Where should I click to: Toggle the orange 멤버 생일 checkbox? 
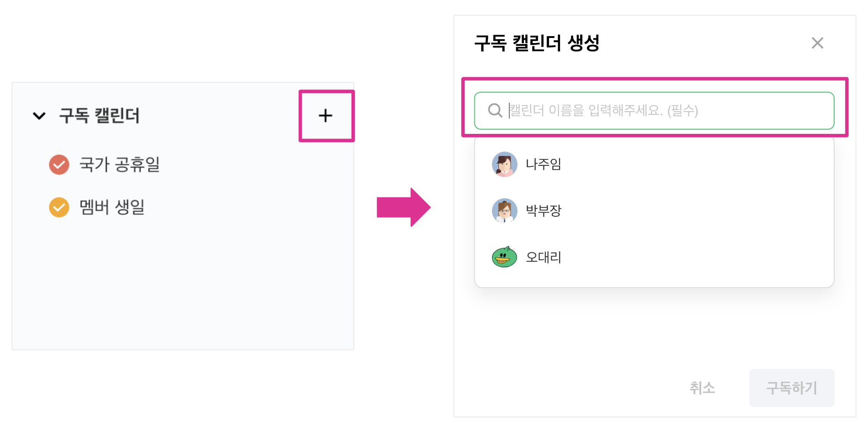(59, 207)
